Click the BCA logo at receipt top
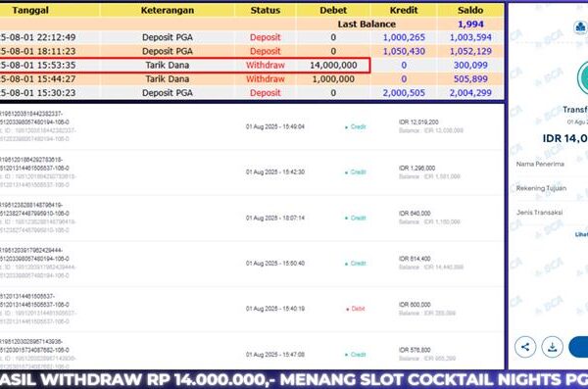588x389 pixels. click(x=581, y=27)
